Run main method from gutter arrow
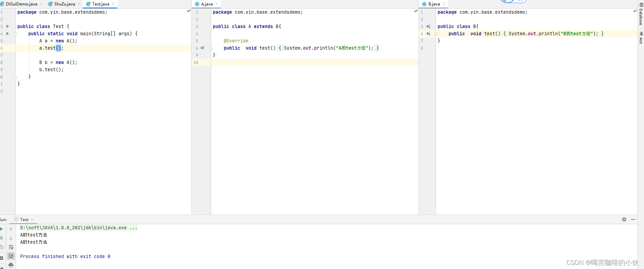 tap(8, 34)
